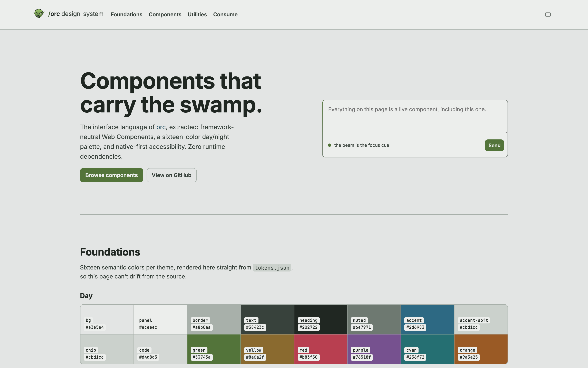Open the Components nav item
This screenshot has height=368, width=588.
165,15
